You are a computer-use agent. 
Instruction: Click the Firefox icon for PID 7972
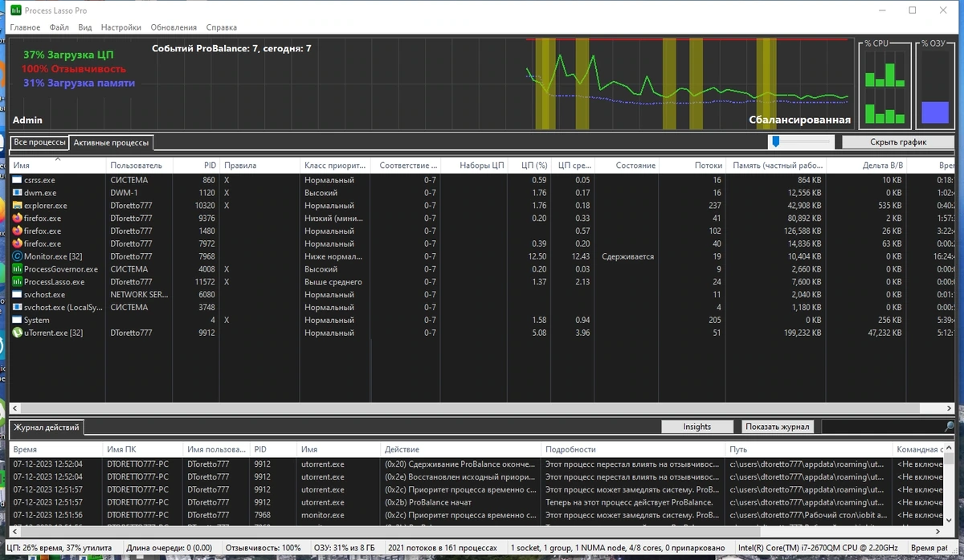pos(18,243)
